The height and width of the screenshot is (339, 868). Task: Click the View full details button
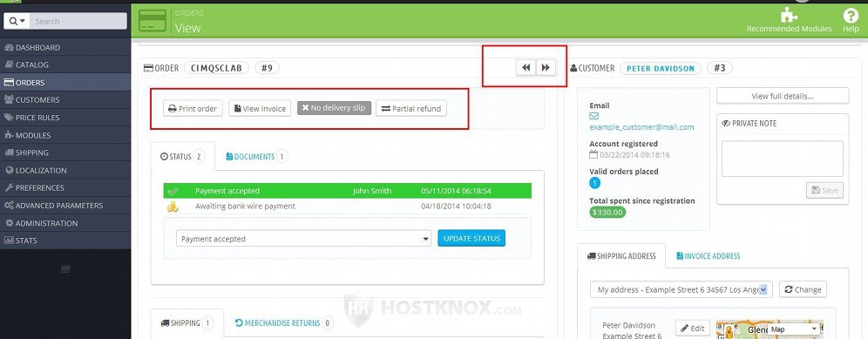783,96
